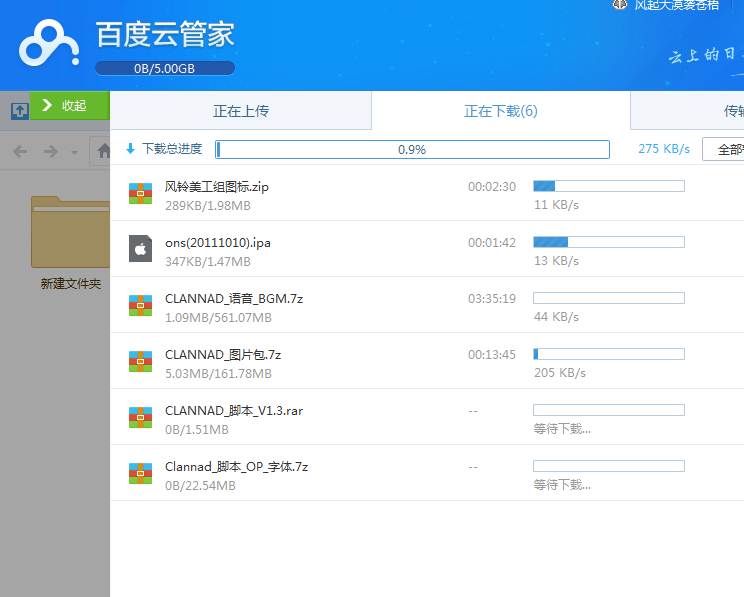Open the 新建文件夹 folder thumbnail
Image resolution: width=744 pixels, height=597 pixels.
[70, 233]
